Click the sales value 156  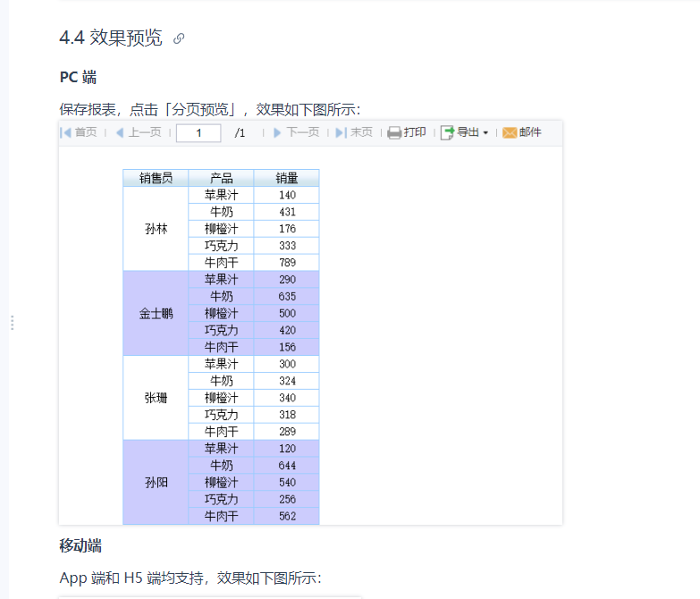click(287, 347)
